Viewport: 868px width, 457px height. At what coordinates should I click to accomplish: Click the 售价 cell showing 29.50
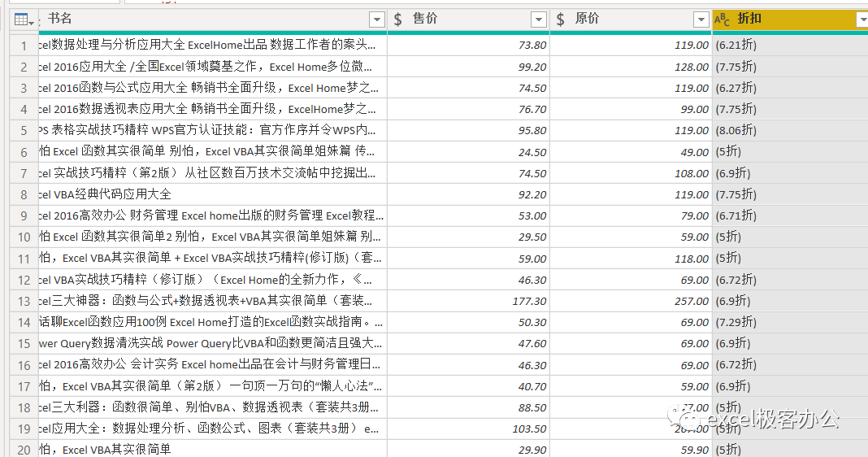tap(468, 237)
